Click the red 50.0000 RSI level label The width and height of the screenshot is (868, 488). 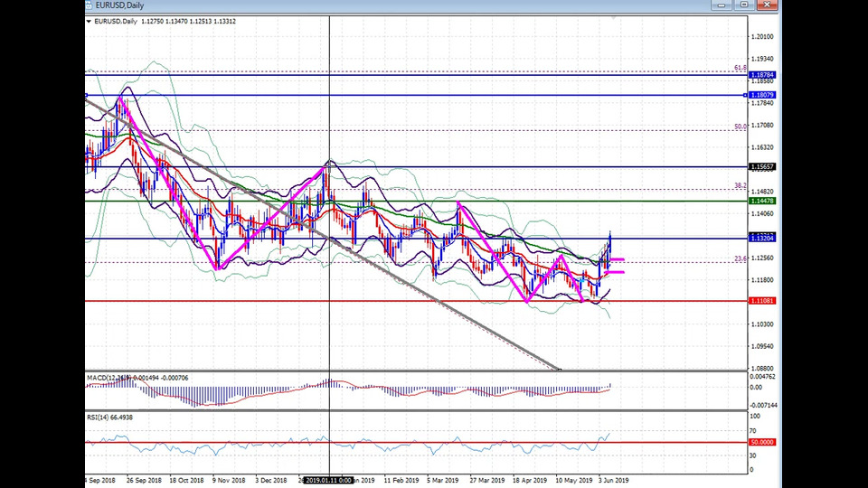tap(762, 443)
